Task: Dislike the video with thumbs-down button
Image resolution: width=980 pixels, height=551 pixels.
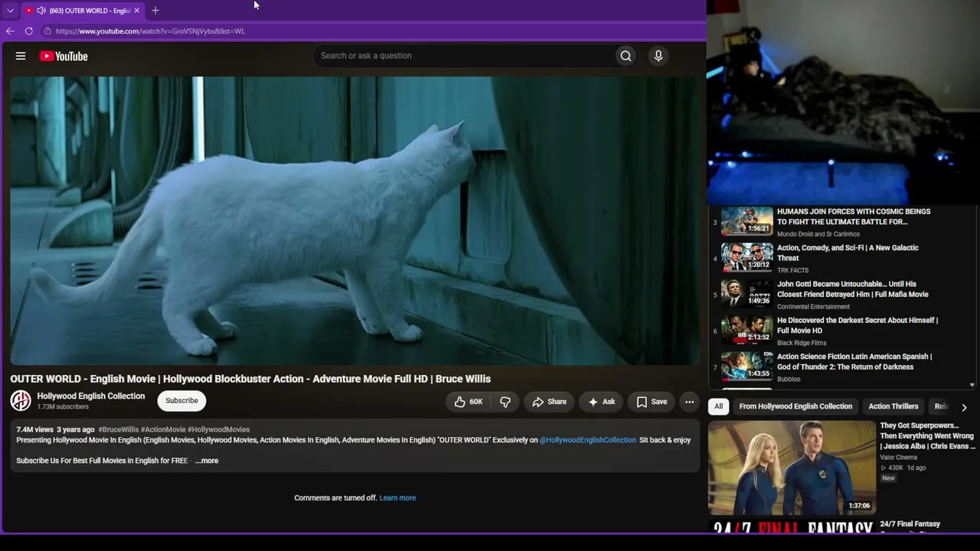Action: 505,402
